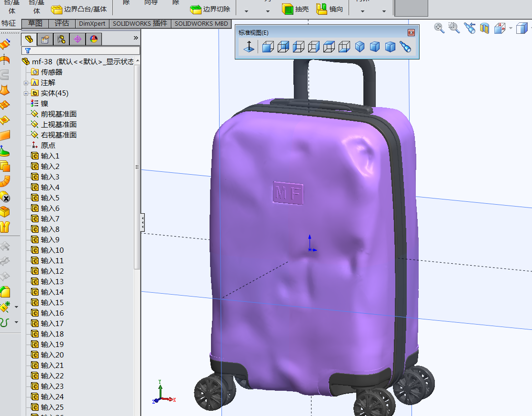Select the Back standard view cube
The image size is (532, 416).
click(x=283, y=47)
